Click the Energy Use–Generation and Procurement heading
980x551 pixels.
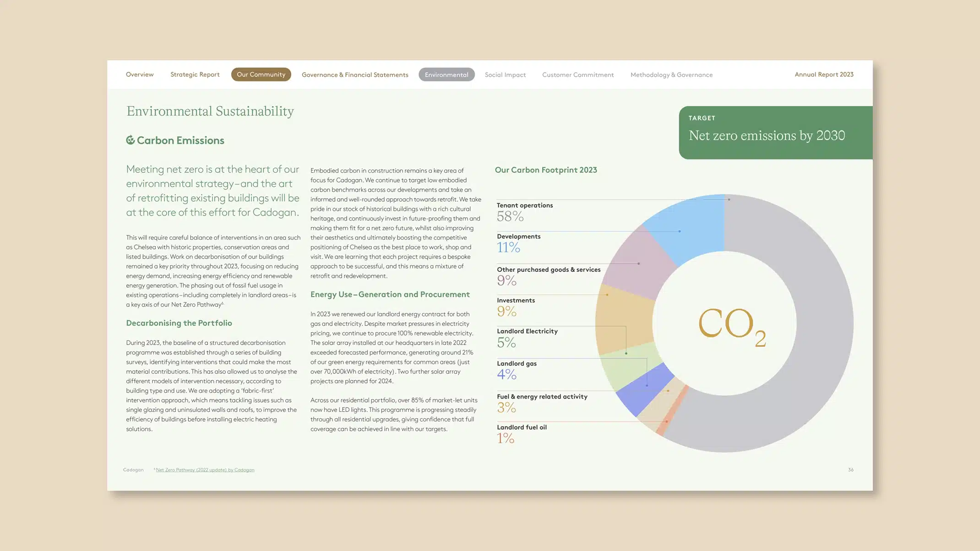tap(390, 295)
